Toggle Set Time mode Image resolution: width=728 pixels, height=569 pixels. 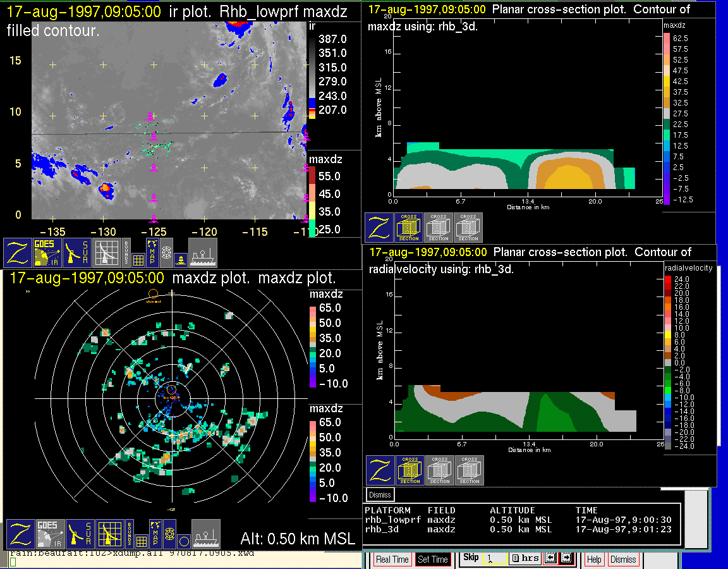(x=433, y=560)
